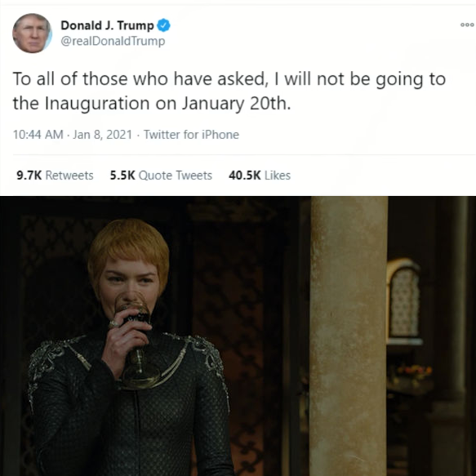The image size is (476, 476).
Task: Click the woman's face in the image below
Action: click(130, 284)
